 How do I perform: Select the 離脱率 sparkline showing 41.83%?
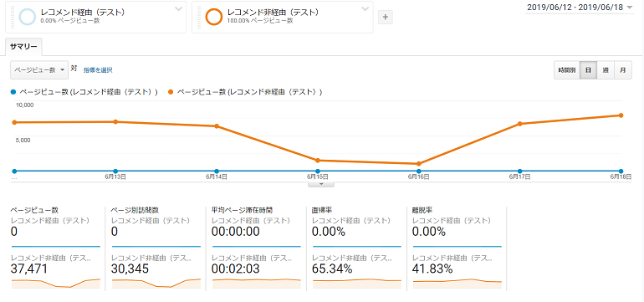(x=457, y=283)
